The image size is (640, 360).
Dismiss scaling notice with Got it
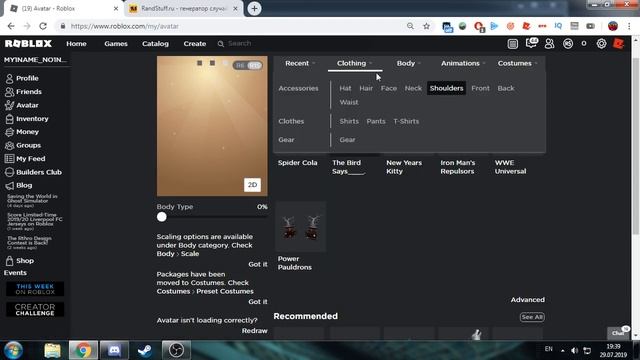[x=258, y=264]
